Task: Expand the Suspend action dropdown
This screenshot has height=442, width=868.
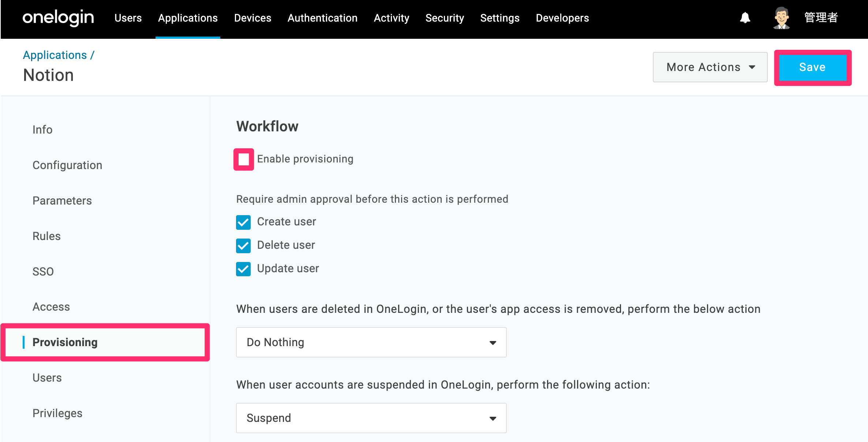Action: [371, 418]
